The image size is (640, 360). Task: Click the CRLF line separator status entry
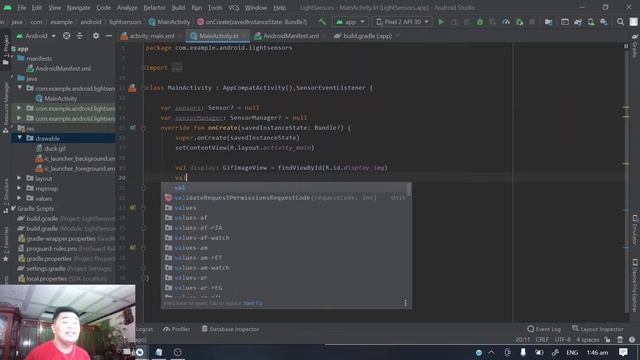[542, 340]
